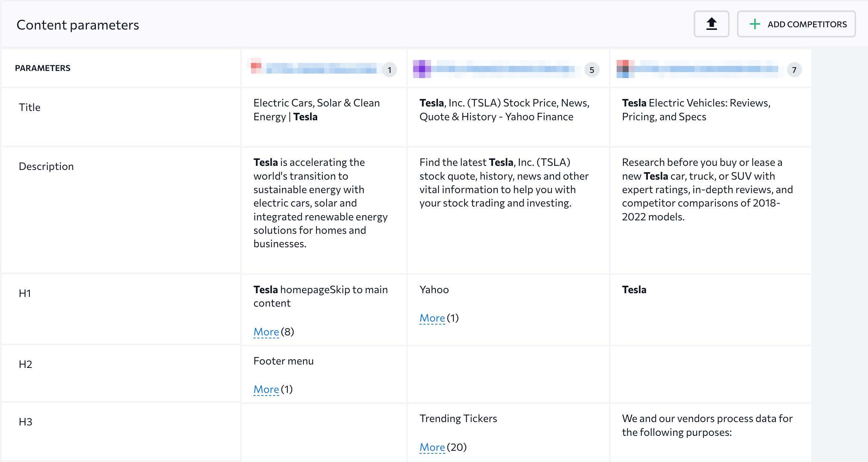Click the H3 row label

[x=25, y=422]
